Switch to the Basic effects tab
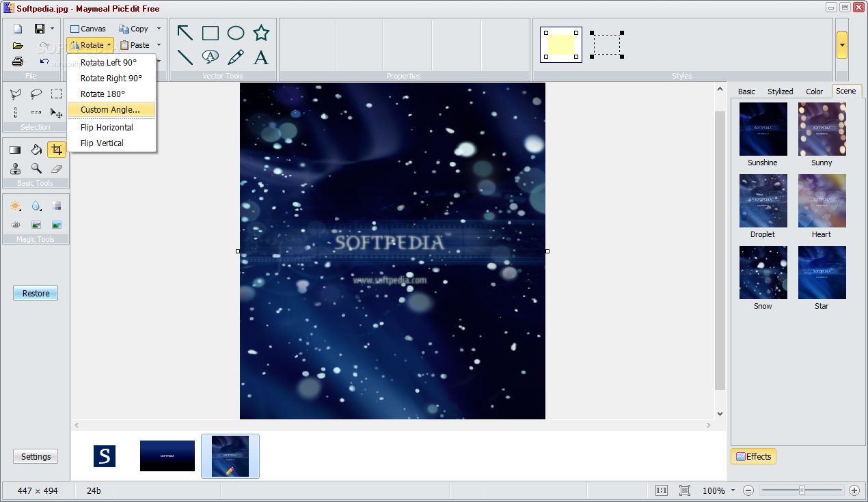This screenshot has height=502, width=868. [x=746, y=92]
